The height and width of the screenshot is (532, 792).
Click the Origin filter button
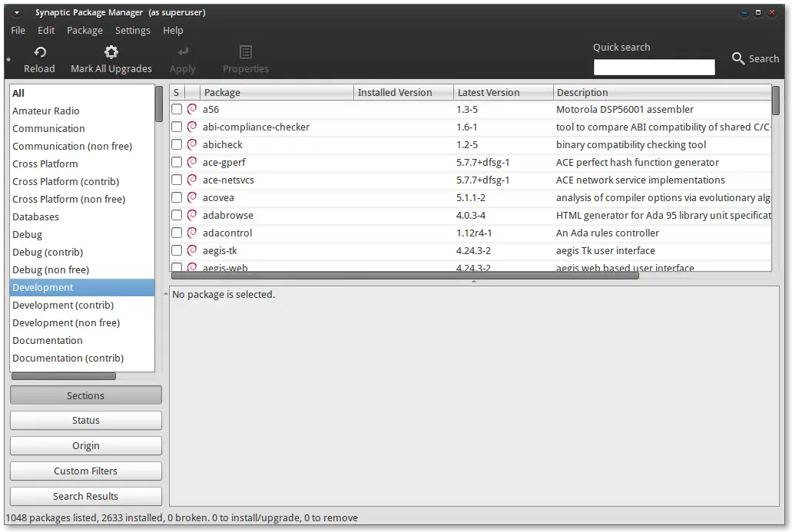tap(86, 445)
